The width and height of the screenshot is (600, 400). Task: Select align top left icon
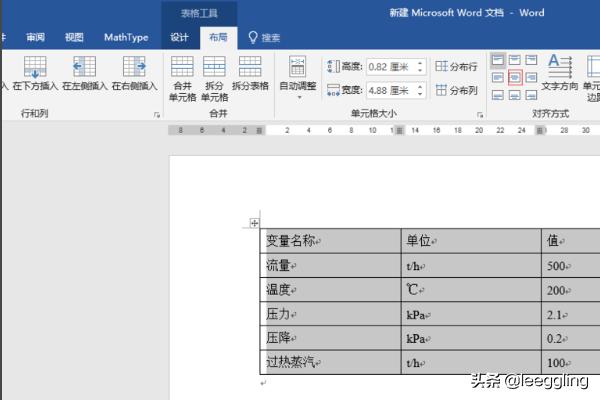pos(497,60)
